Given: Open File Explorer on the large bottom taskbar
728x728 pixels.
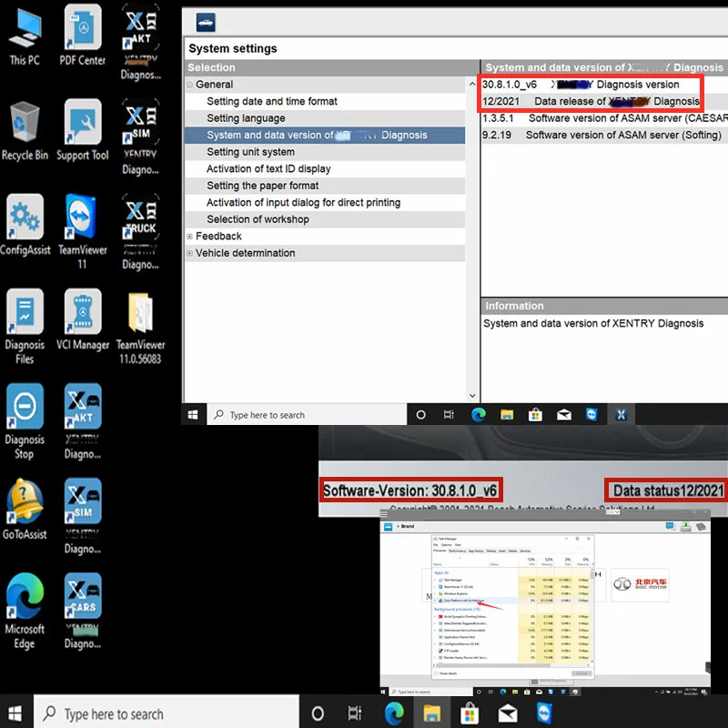Looking at the screenshot, I should coord(431,713).
